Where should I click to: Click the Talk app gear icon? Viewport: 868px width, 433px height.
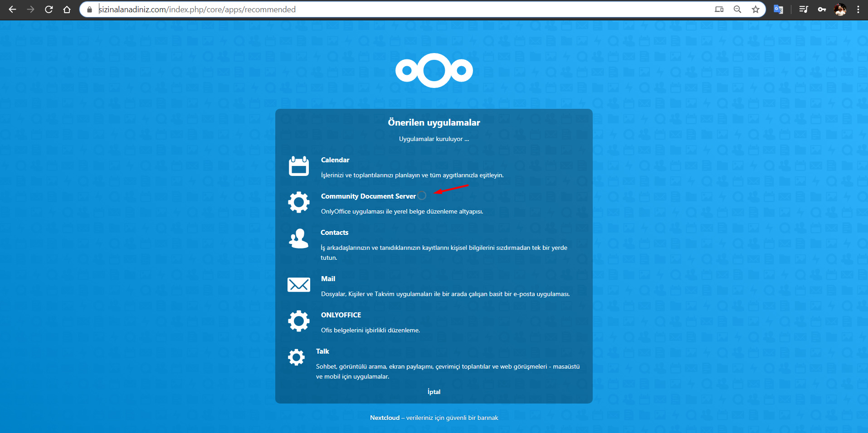tap(296, 357)
